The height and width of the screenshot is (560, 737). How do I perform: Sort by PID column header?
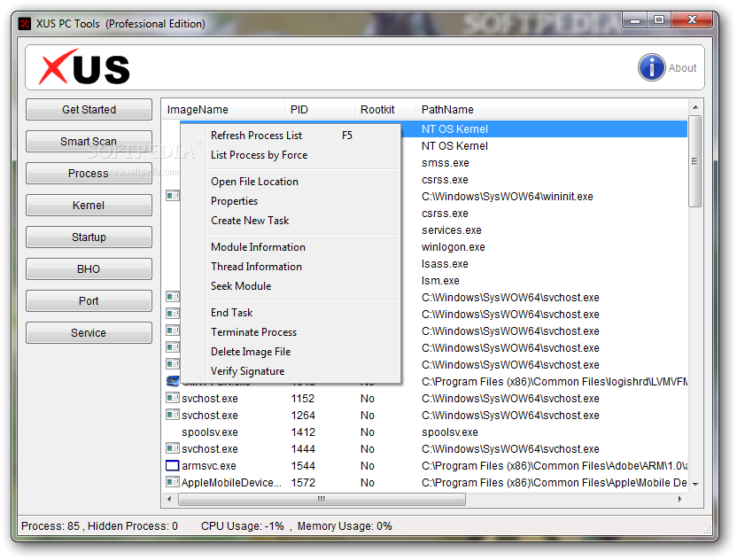pyautogui.click(x=320, y=110)
